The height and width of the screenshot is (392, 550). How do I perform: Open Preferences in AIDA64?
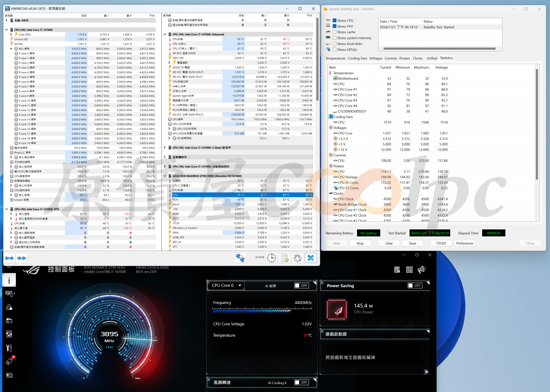pos(465,243)
